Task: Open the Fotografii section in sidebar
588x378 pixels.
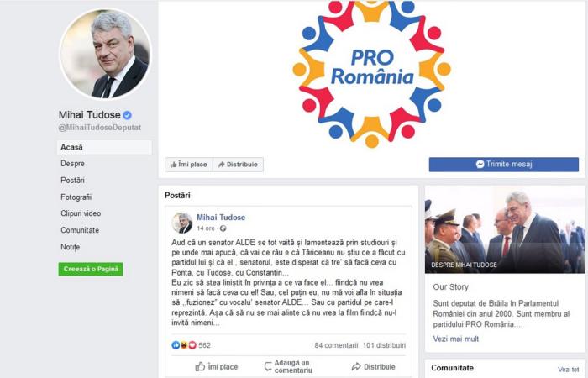Action: tap(76, 197)
